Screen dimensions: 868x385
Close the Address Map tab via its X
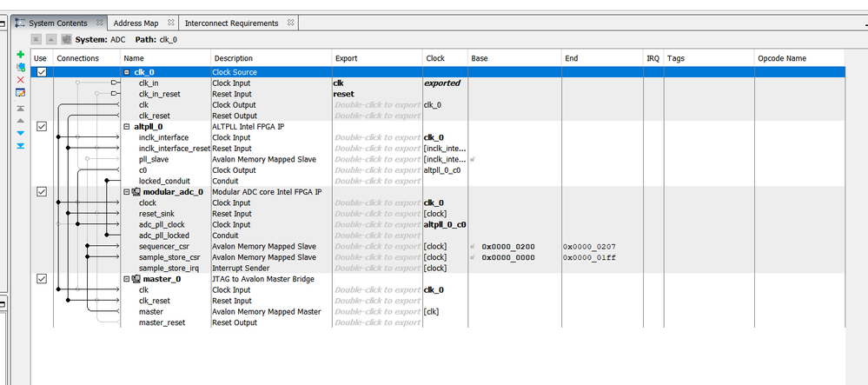coord(170,23)
